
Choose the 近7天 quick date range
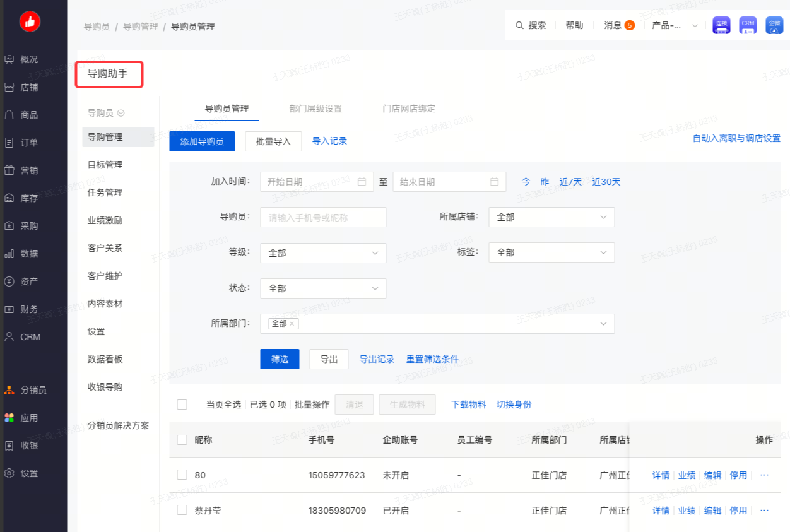click(x=570, y=182)
